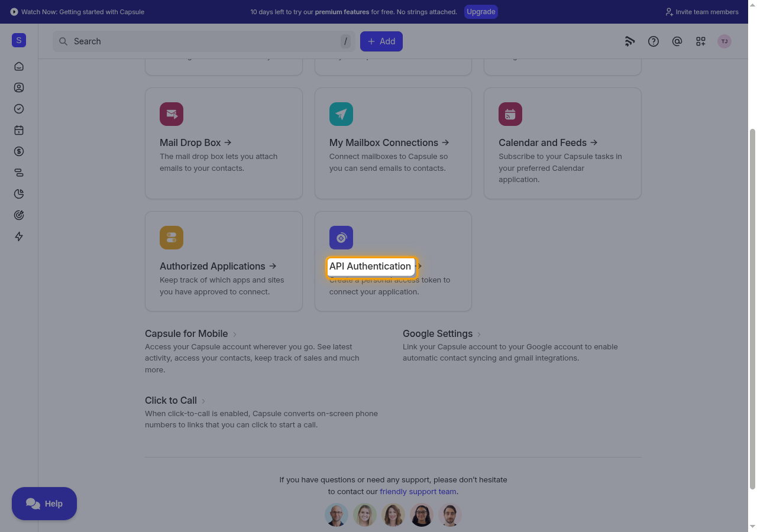Screen dimensions: 757x532
Task: Open the Reports pie chart icon
Action: 19,194
